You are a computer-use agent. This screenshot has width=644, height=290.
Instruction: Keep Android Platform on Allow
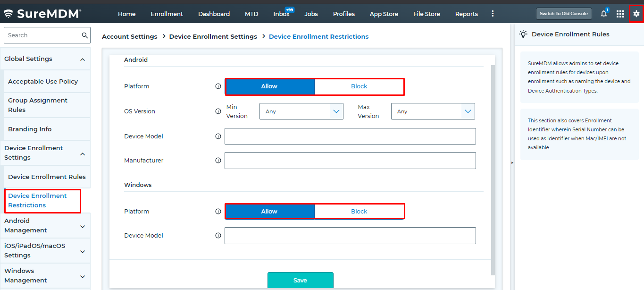[x=269, y=86]
